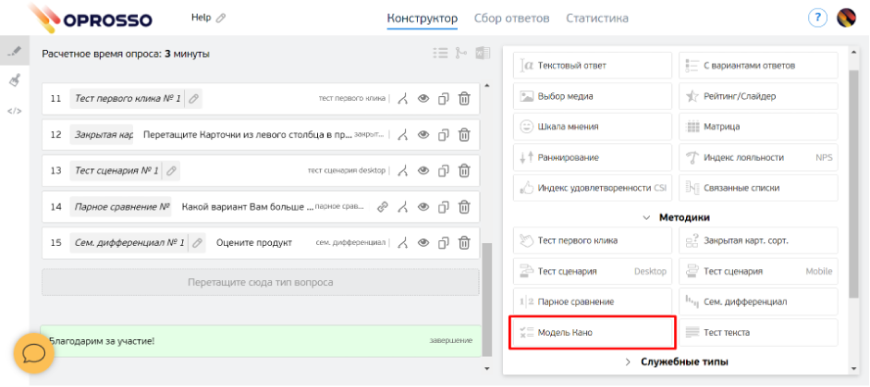Viewport: 870px width, 387px height.
Task: Select the pencil editor icon in left sidebar
Action: pos(15,52)
